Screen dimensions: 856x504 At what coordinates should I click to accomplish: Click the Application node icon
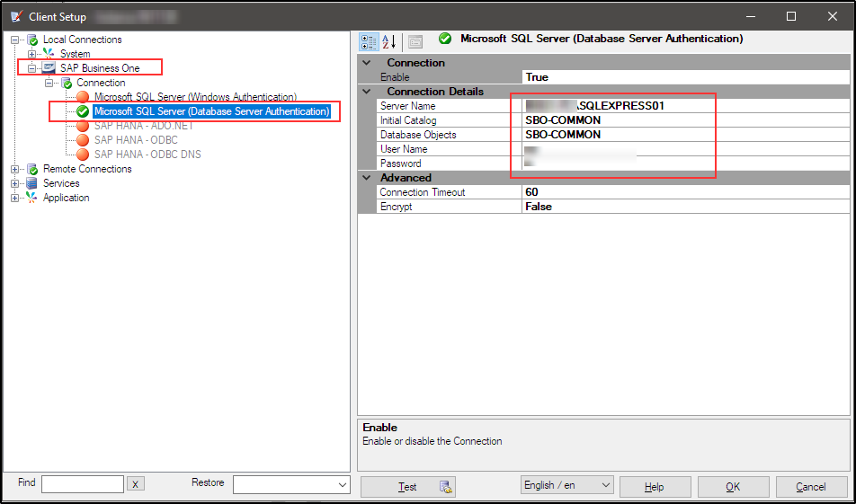pos(32,198)
